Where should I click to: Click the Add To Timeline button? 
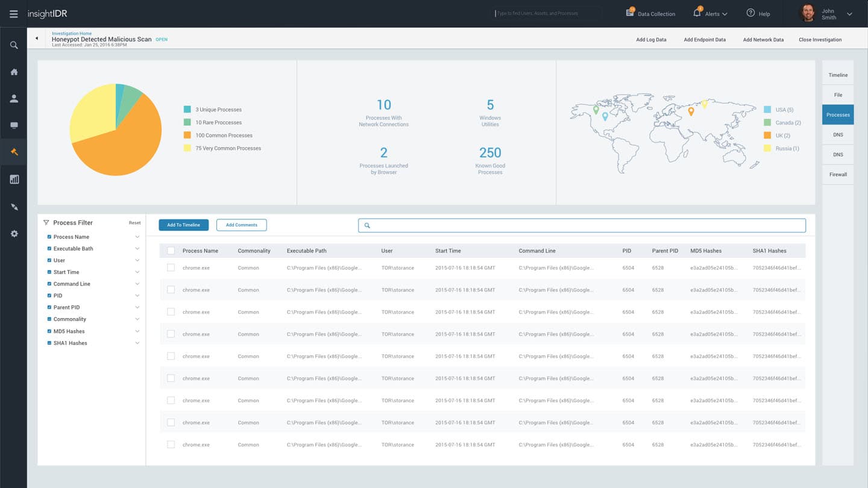[184, 225]
